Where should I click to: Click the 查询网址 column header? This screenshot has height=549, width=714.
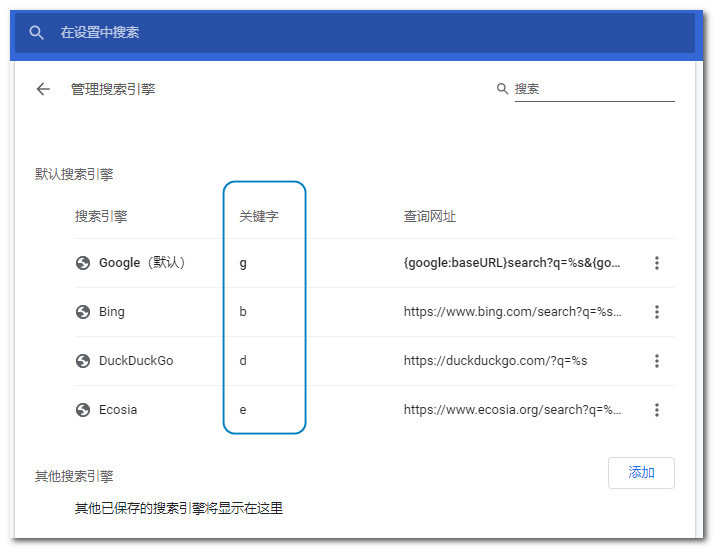(429, 216)
